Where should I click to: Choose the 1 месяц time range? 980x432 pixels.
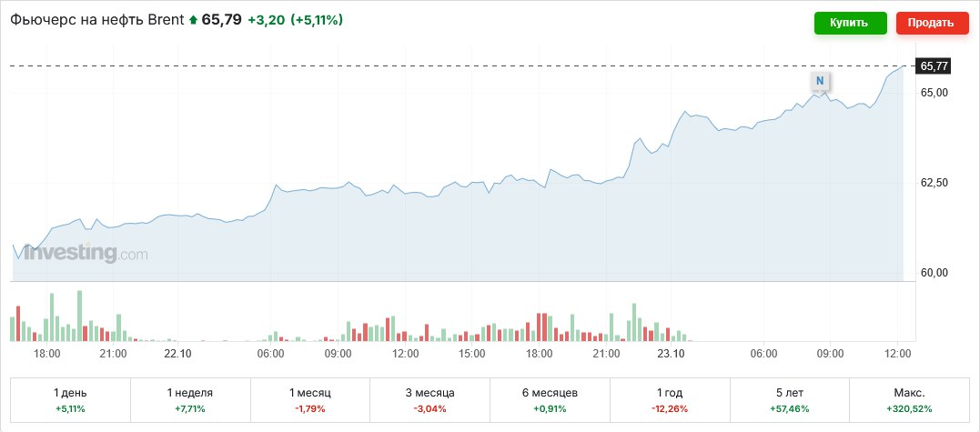coord(309,400)
